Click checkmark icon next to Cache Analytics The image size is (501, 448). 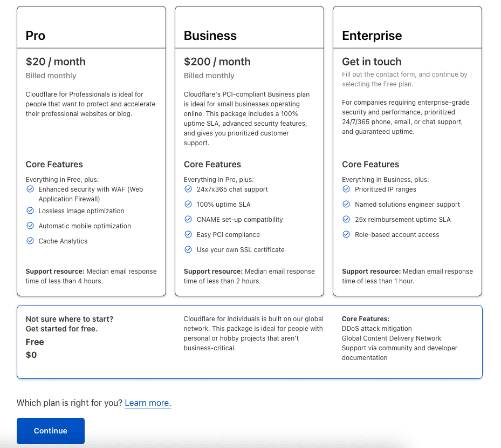coord(30,241)
